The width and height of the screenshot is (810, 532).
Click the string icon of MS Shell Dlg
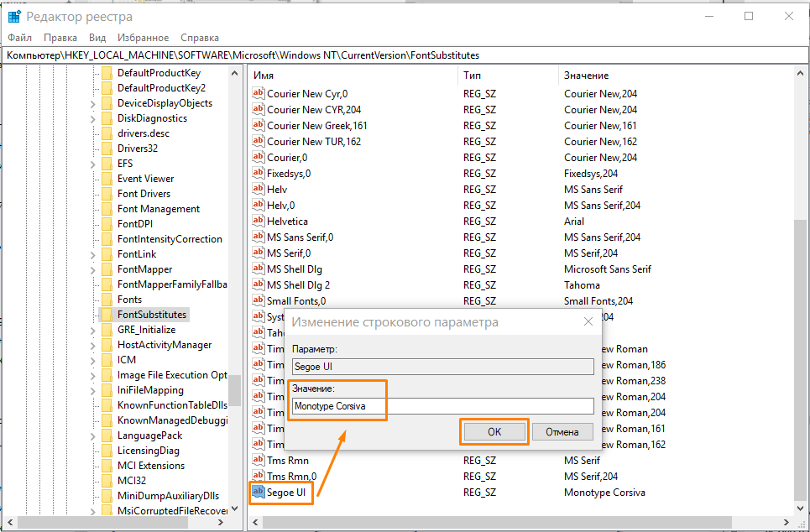[x=259, y=269]
